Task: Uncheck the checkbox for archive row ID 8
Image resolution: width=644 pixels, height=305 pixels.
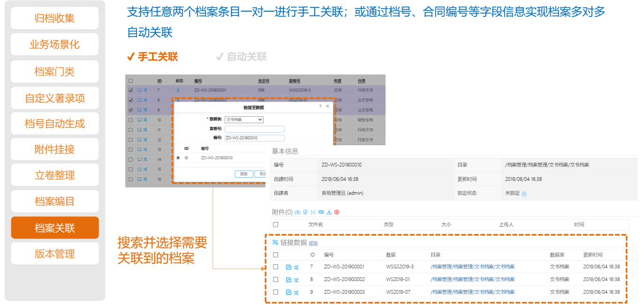Action: point(131,100)
